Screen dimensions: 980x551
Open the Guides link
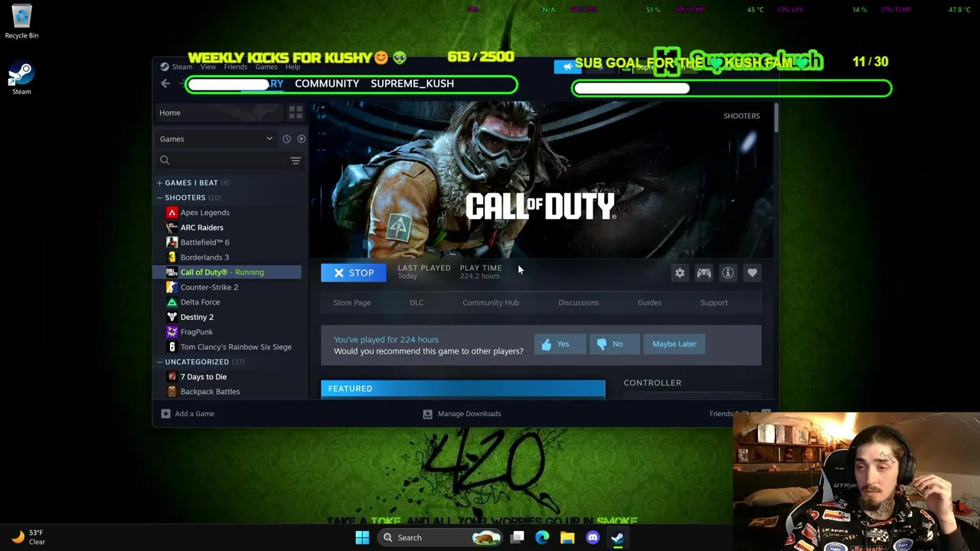pyautogui.click(x=649, y=302)
